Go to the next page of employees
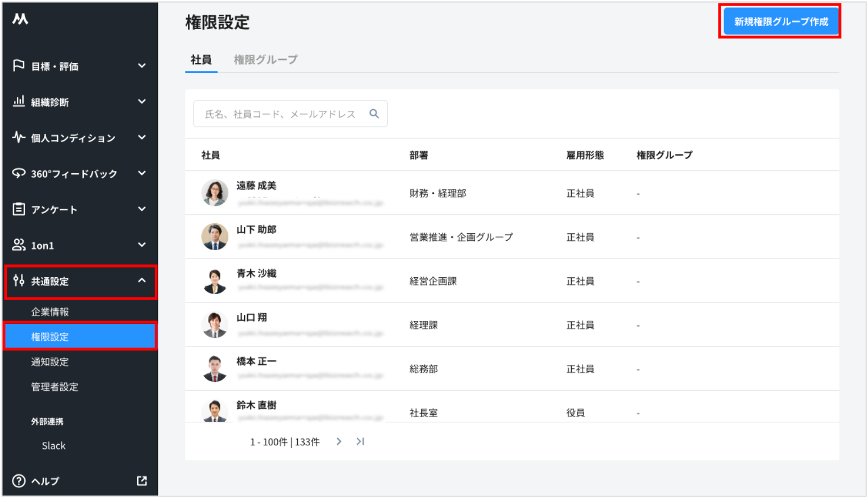 click(x=338, y=441)
